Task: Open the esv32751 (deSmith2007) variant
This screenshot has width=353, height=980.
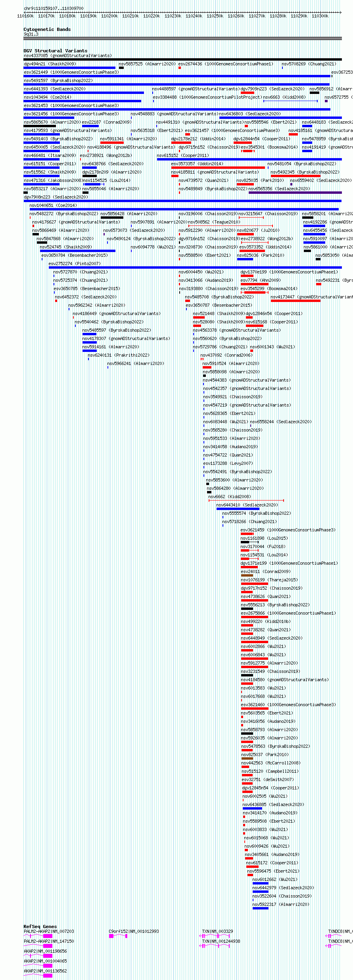Action: point(268,779)
